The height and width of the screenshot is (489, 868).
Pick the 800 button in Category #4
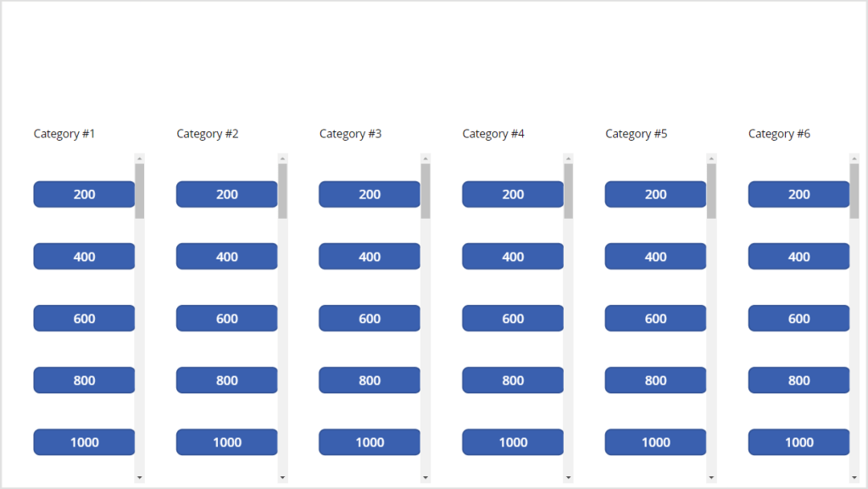pyautogui.click(x=513, y=381)
